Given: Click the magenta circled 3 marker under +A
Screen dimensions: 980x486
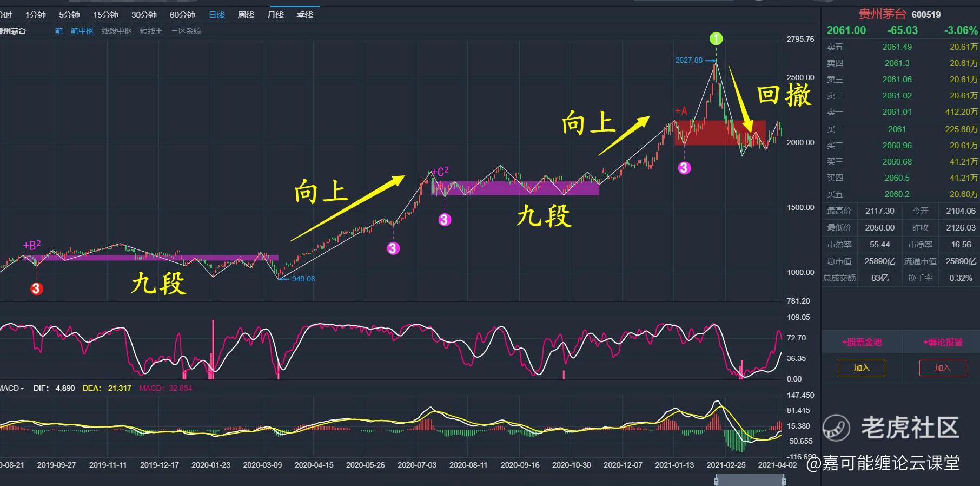Looking at the screenshot, I should coord(684,168).
